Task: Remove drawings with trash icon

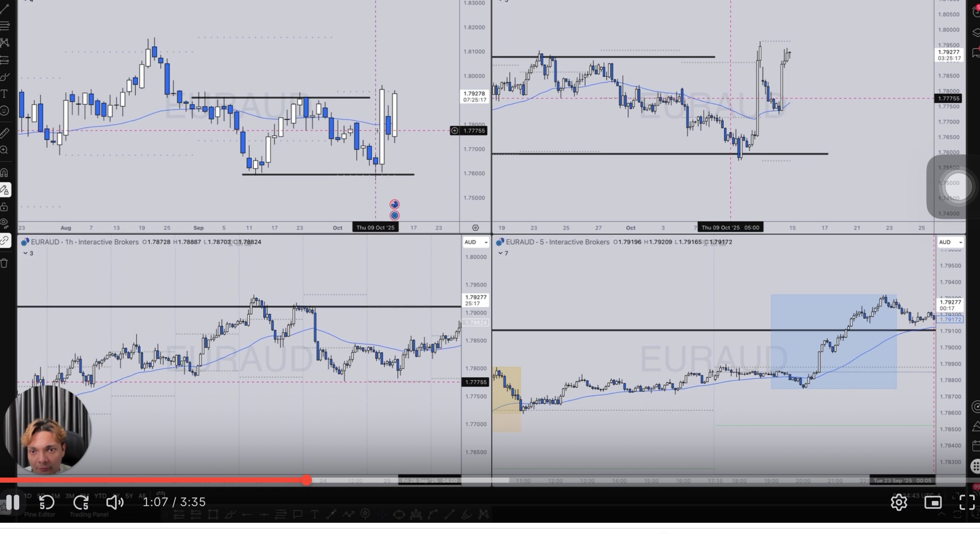Action: [5, 263]
